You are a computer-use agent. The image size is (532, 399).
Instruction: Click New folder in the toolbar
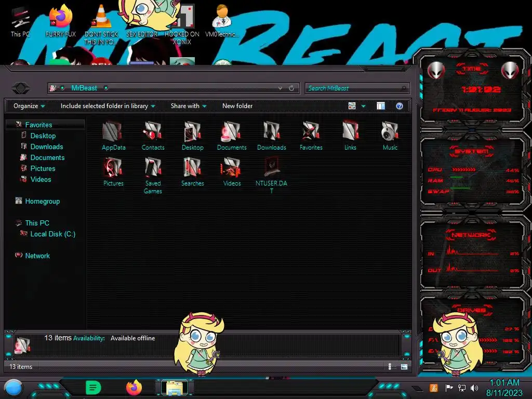coord(237,106)
